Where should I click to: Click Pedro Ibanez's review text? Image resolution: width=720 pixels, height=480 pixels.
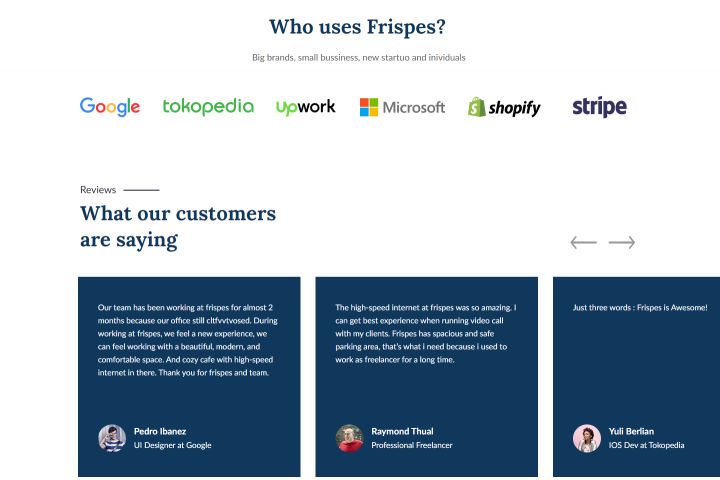[187, 339]
